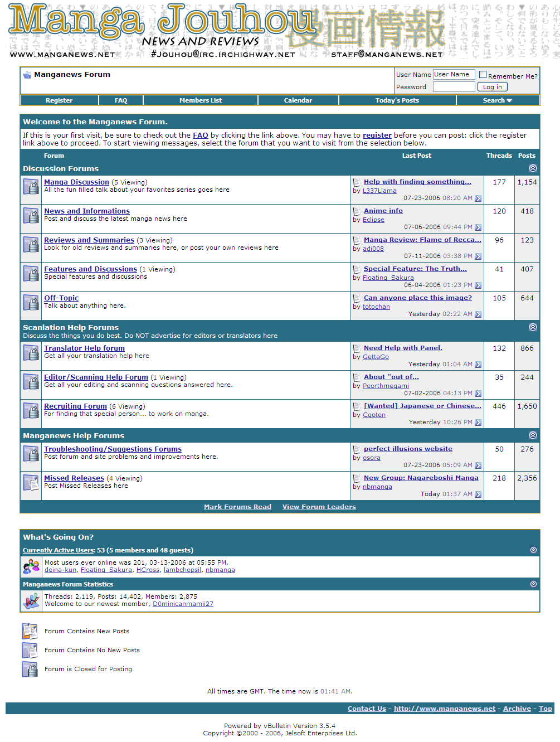560x742 pixels.
Task: Click the Recruiting Forum status icon
Action: point(31,410)
